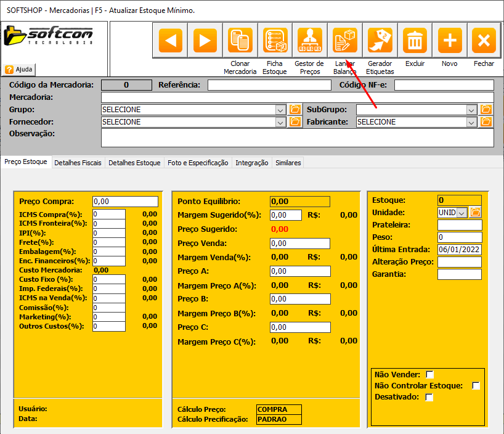Screen dimensions: 504x434
Task: Expand the Grupo dropdown
Action: 280,110
